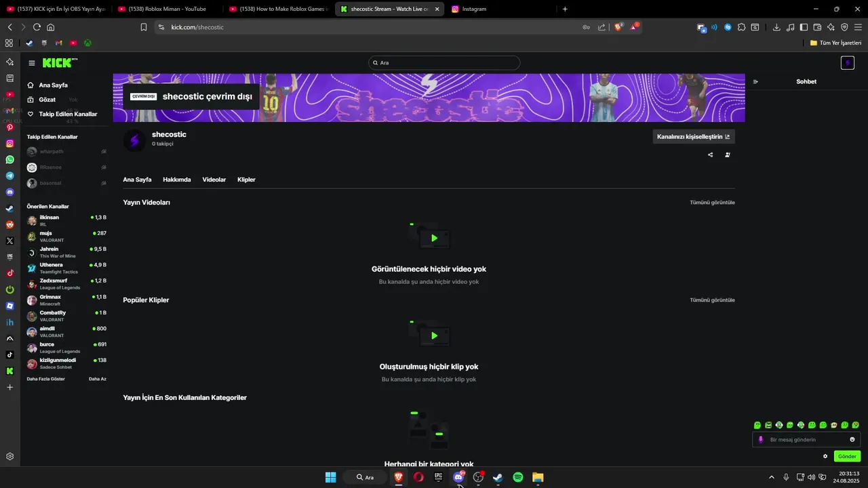Open the Videolar channel tab
Image resolution: width=868 pixels, height=488 pixels.
(214, 180)
